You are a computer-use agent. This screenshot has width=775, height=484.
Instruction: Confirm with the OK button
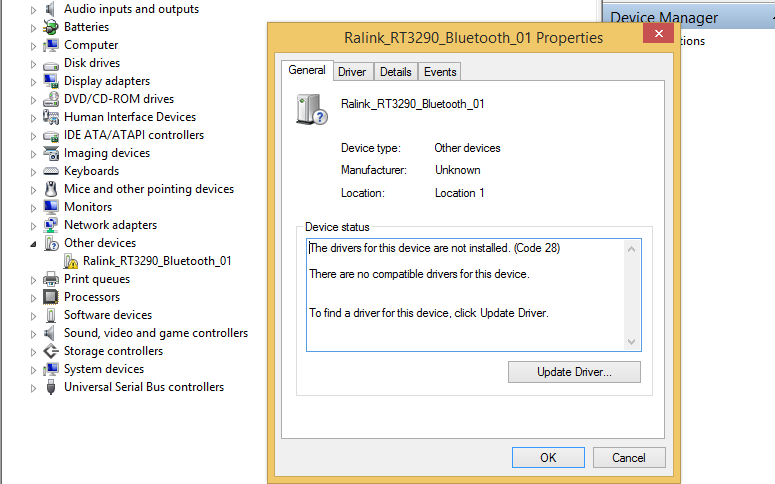[x=548, y=458]
